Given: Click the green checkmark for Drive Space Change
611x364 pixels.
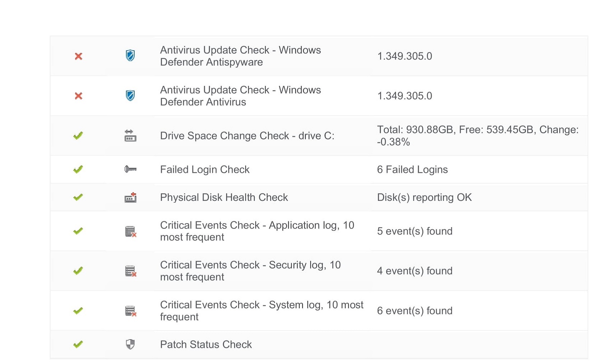Looking at the screenshot, I should click(78, 135).
